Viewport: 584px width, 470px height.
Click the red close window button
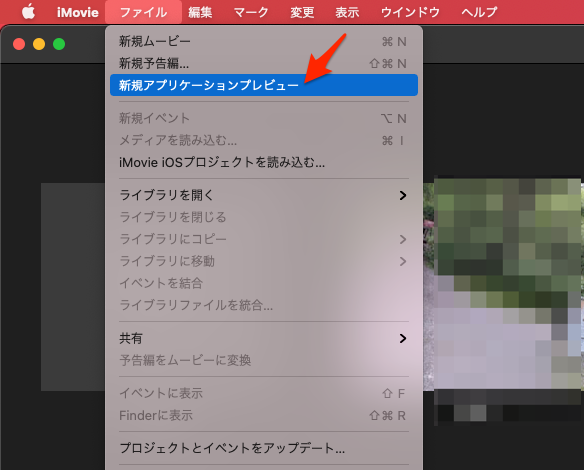19,44
